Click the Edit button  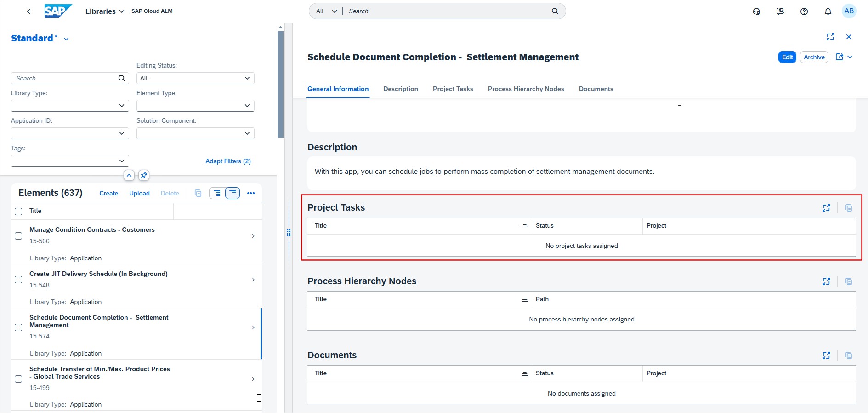787,57
